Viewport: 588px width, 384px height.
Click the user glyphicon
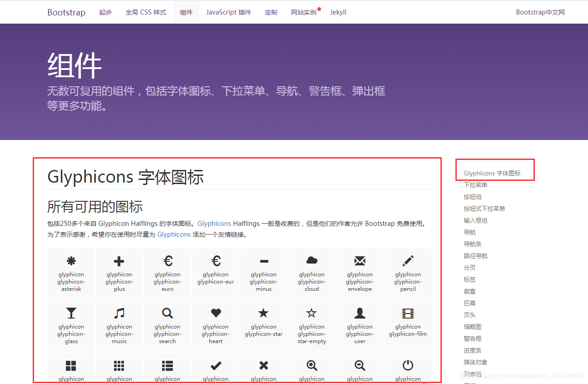pos(360,313)
